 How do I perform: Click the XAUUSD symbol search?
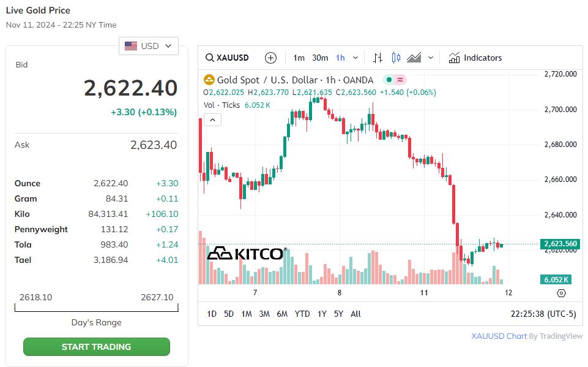click(x=228, y=58)
